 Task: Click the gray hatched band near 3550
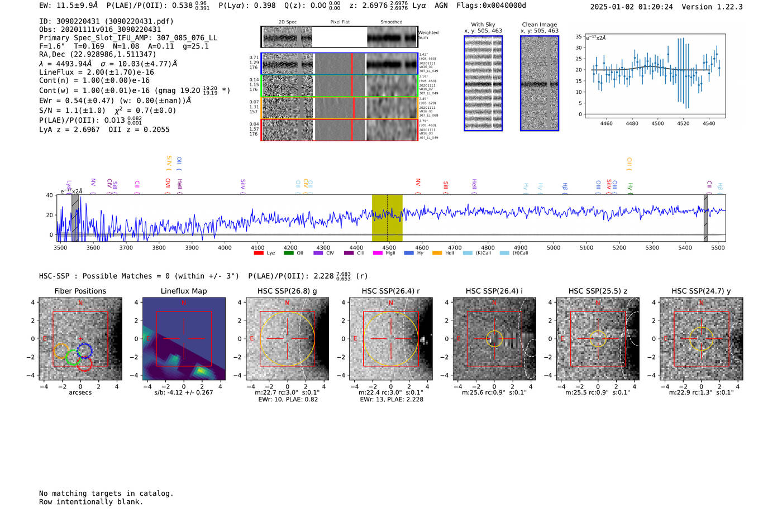75,218
